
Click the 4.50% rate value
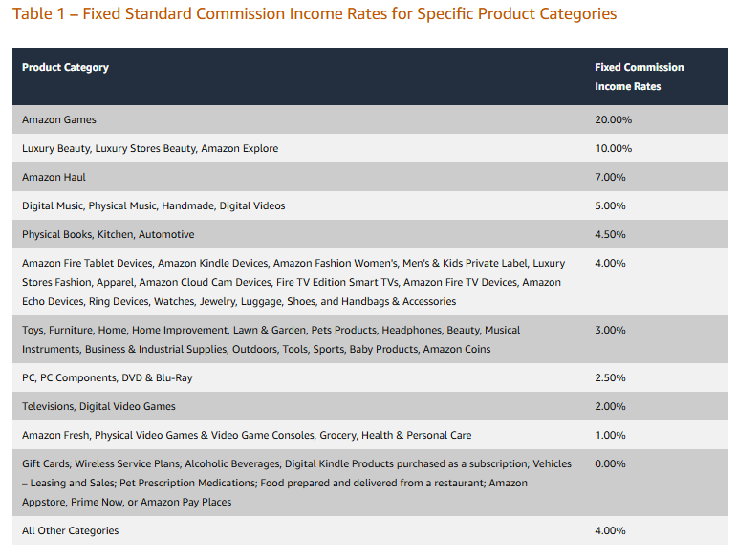pos(610,234)
